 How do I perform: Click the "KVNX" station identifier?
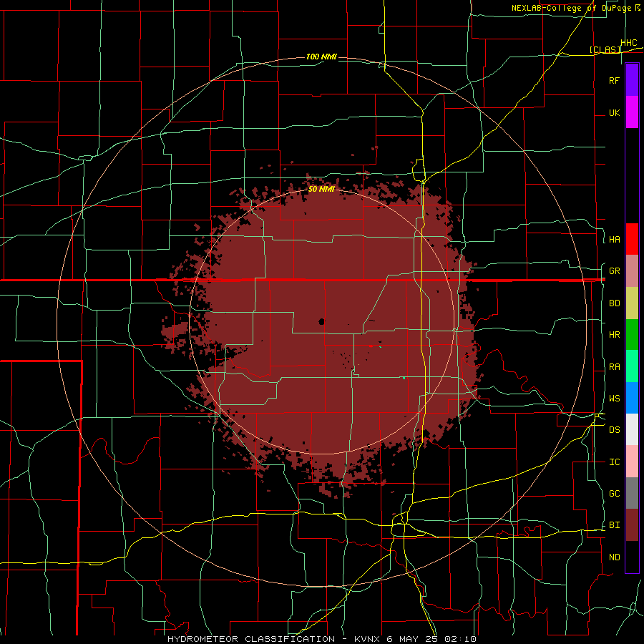[x=368, y=639]
